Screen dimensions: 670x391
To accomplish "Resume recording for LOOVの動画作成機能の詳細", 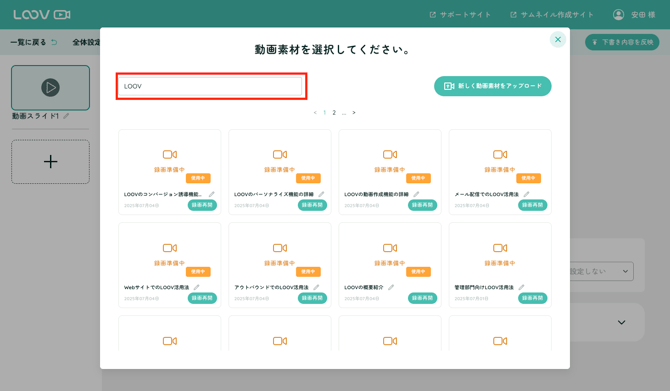I will [423, 205].
